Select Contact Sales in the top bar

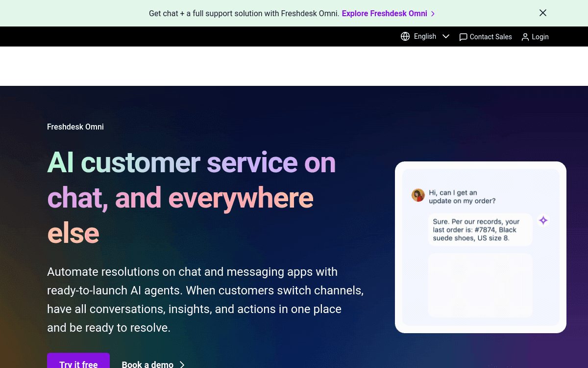490,36
